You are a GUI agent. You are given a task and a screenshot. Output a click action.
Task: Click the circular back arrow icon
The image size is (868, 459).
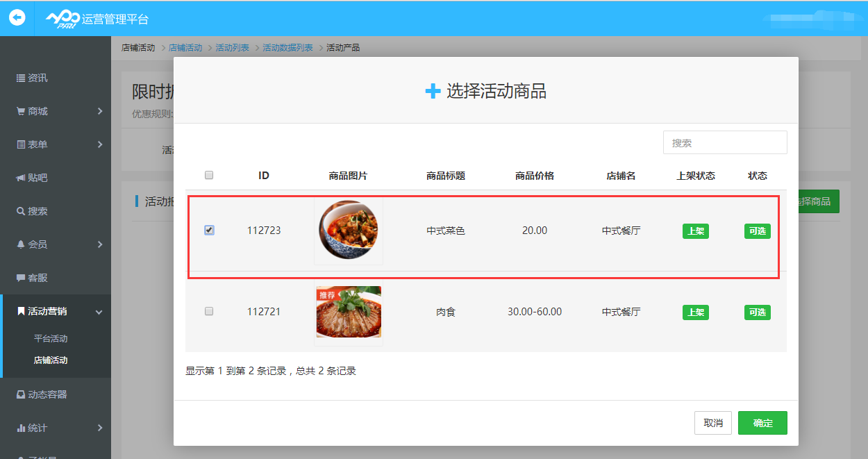[x=16, y=17]
